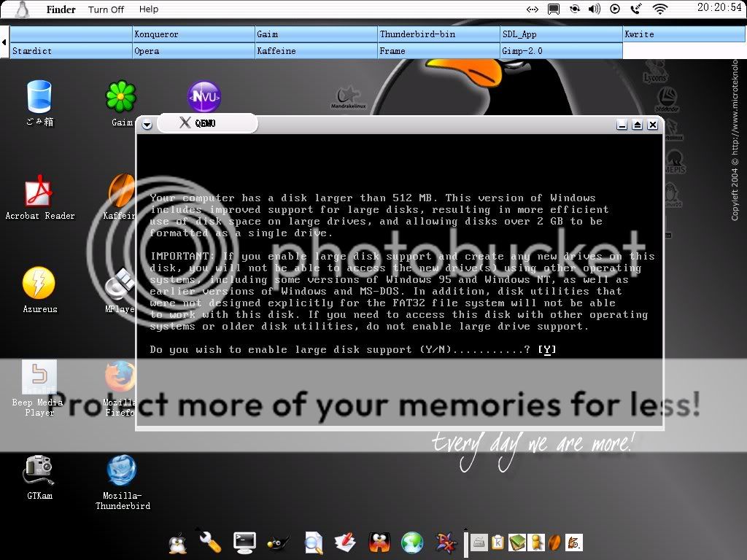Open QEMU window menu dropdown arrow
This screenshot has width=747, height=560.
pyautogui.click(x=147, y=125)
